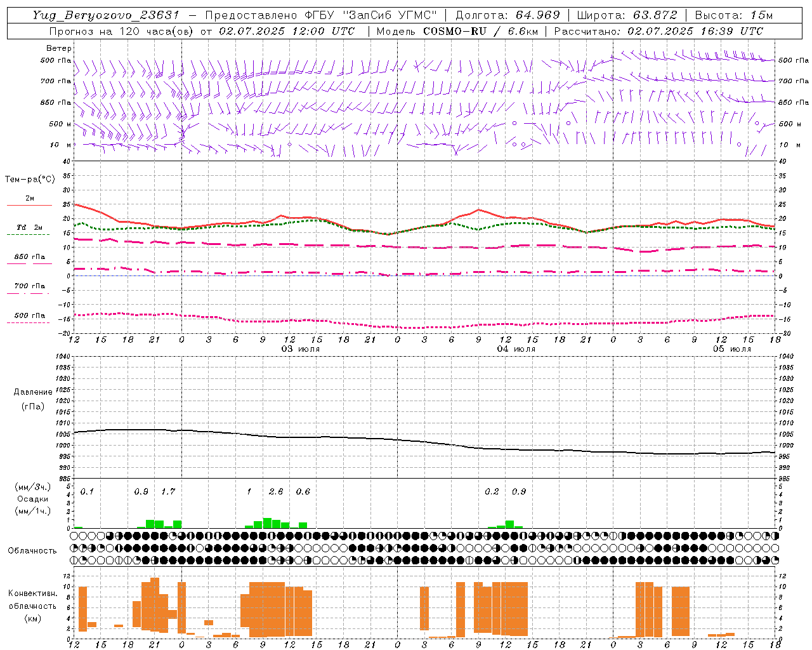Click the longitude value Долгота: 64.969
This screenshot has height=650, width=812.
(507, 15)
